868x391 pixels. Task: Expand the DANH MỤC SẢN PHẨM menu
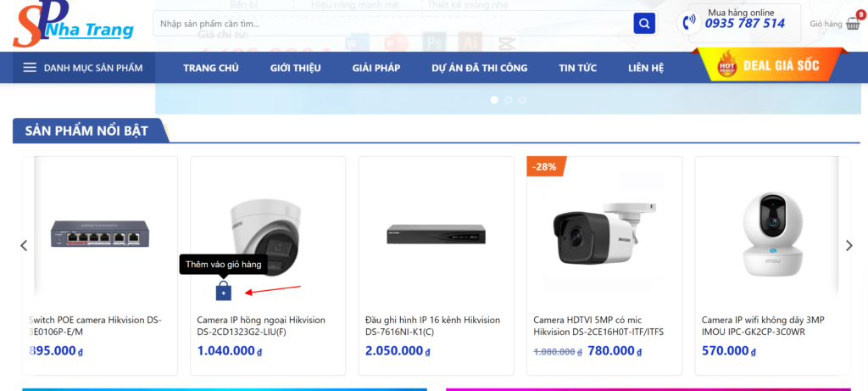pyautogui.click(x=93, y=68)
